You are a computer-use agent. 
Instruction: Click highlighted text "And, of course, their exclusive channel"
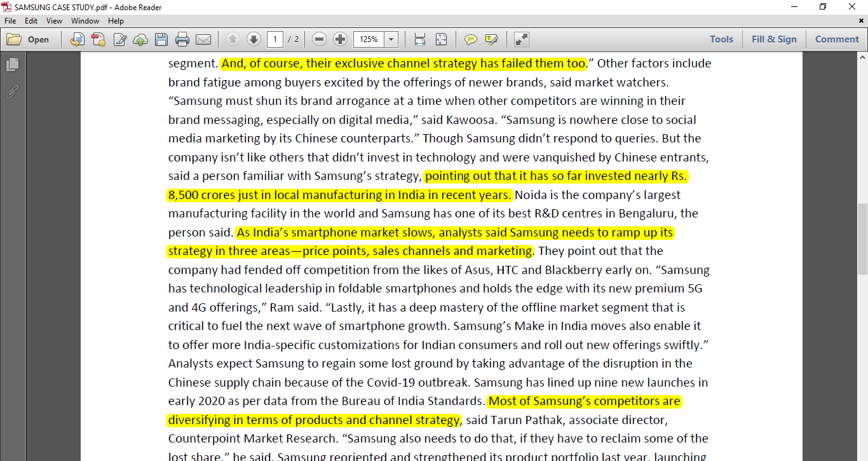pyautogui.click(x=325, y=64)
